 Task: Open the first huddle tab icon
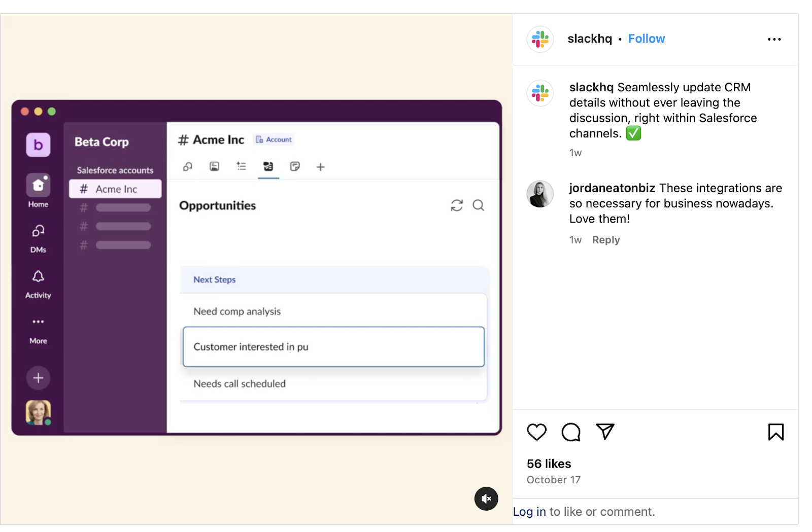point(188,166)
